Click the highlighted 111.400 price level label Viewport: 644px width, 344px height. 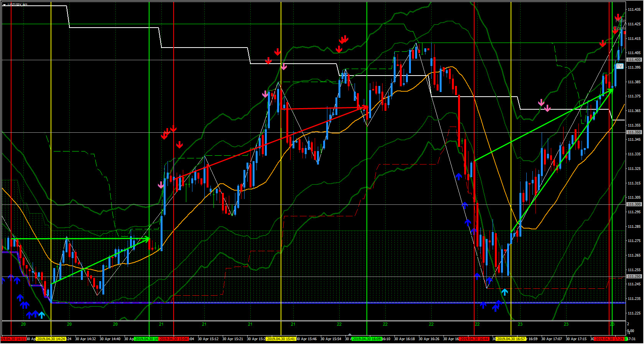point(634,60)
